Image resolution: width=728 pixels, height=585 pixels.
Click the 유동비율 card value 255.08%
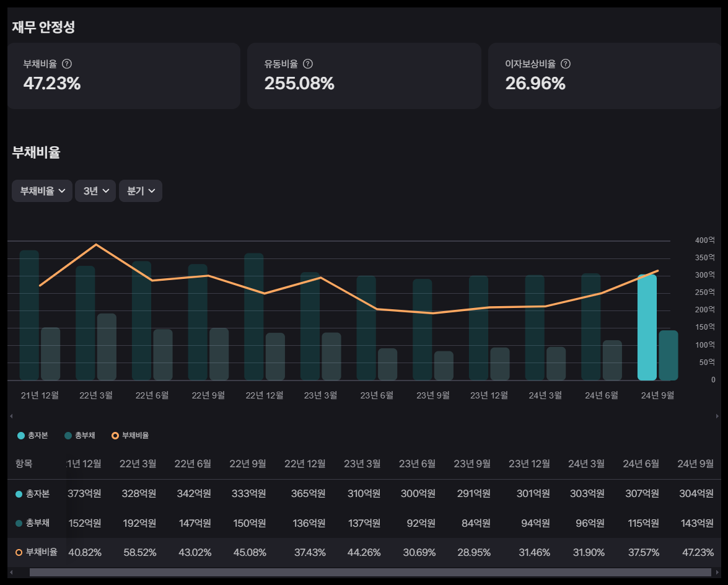click(299, 84)
